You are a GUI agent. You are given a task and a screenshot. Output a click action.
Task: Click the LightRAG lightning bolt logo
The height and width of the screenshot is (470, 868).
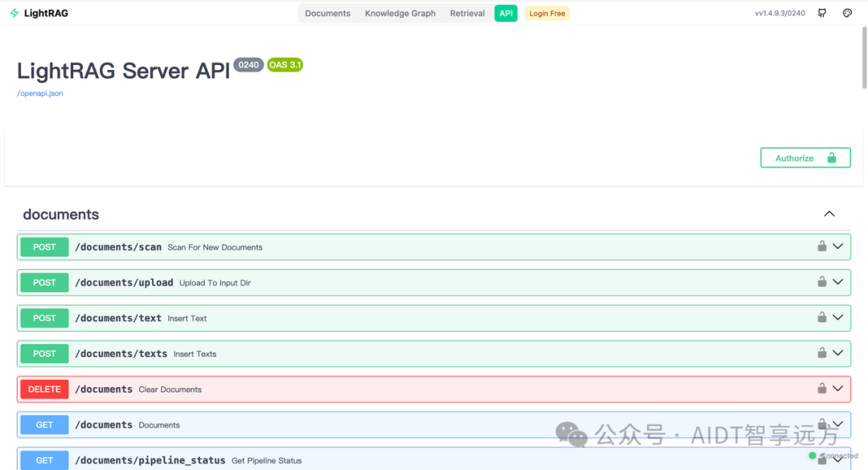[14, 13]
